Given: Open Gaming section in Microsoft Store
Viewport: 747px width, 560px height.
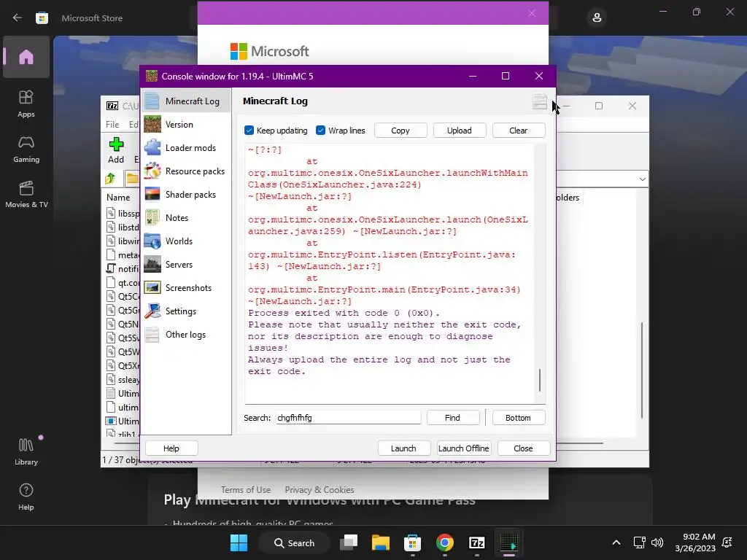Looking at the screenshot, I should [x=26, y=149].
